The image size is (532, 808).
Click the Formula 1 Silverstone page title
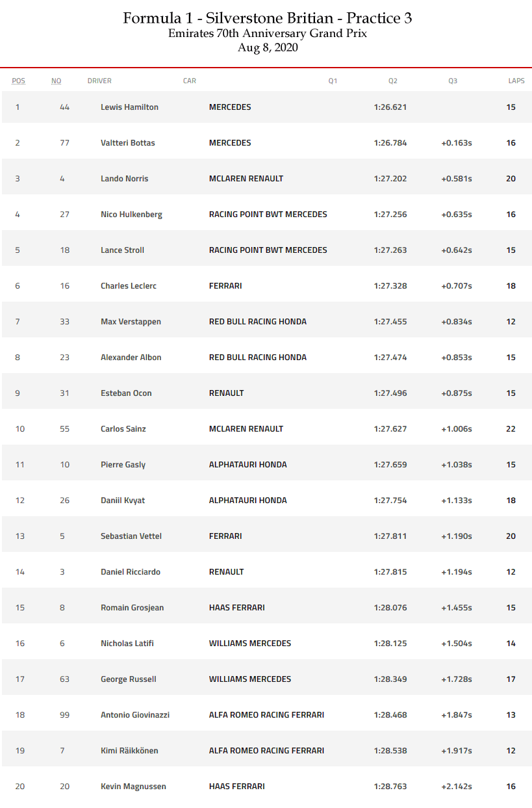[x=267, y=18]
